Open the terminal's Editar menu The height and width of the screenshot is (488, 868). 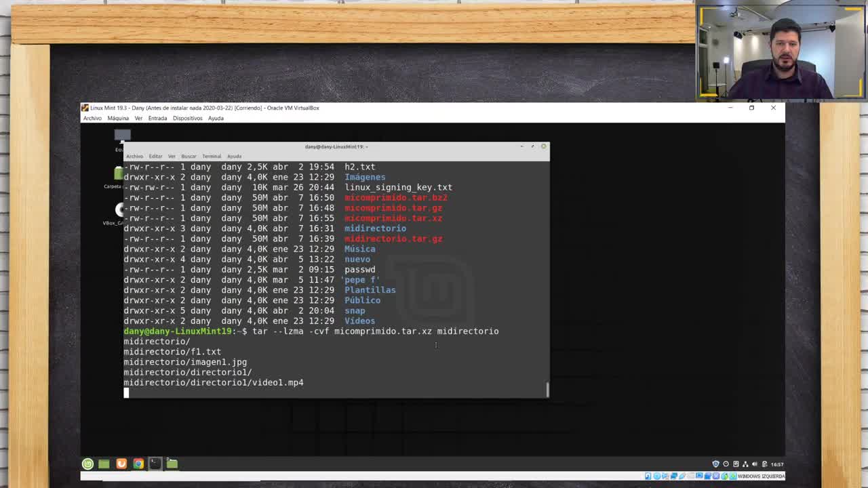pos(155,157)
